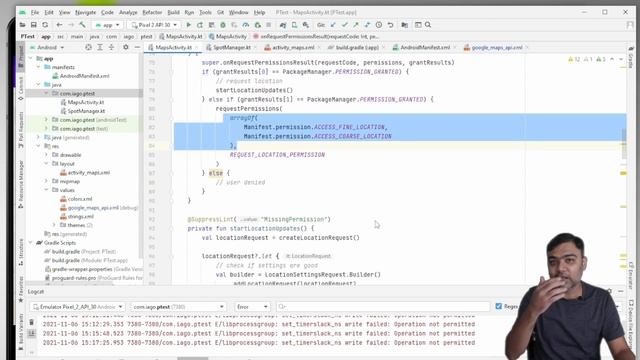
Task: Expand com.iago.ptest (androidTest) package
Action: pyautogui.click(x=46, y=120)
